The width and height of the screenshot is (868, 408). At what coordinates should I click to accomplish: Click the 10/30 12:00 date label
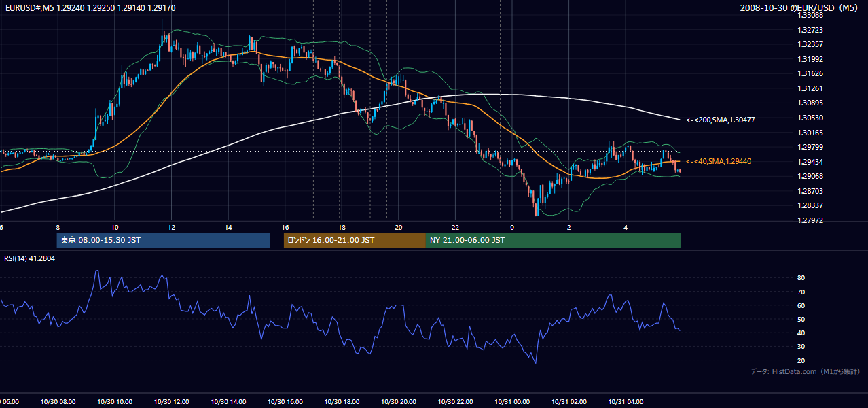coord(172,402)
